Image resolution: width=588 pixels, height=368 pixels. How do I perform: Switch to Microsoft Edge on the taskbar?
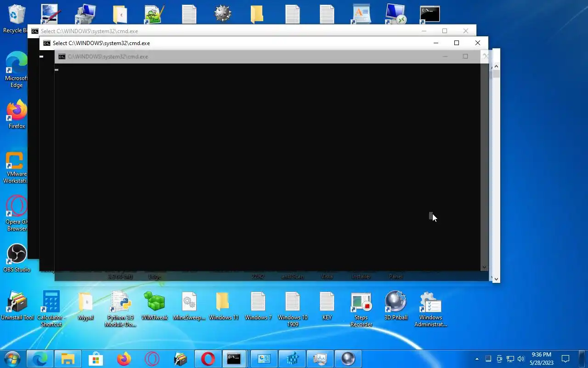[40, 359]
